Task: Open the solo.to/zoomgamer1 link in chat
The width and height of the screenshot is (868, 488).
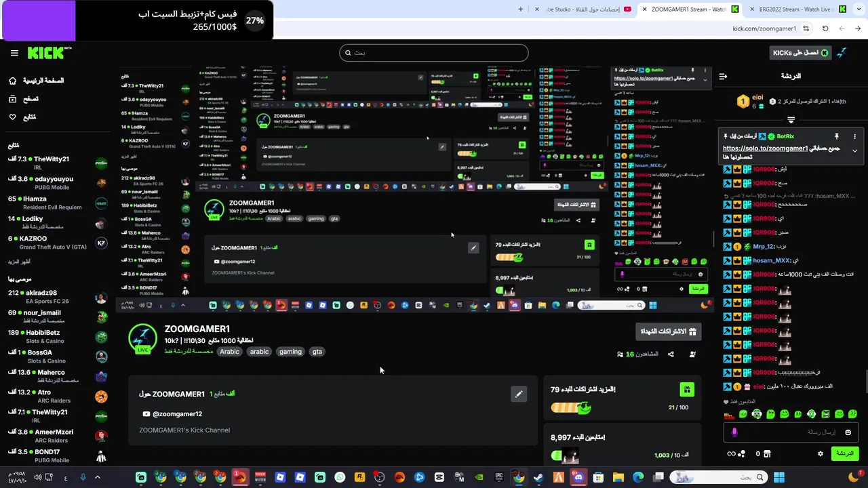Action: 765,148
